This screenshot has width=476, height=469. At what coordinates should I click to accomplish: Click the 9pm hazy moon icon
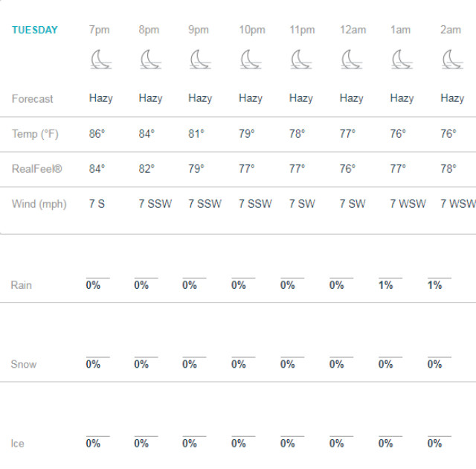click(x=200, y=60)
